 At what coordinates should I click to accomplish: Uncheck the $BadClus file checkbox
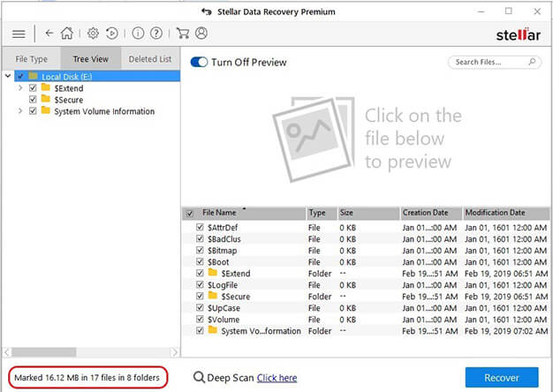pyautogui.click(x=200, y=238)
